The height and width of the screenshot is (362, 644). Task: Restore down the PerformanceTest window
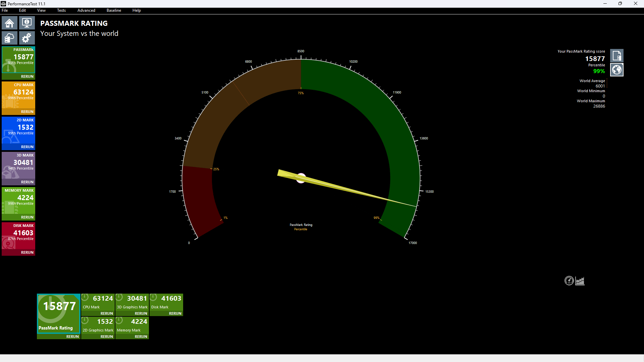[620, 4]
